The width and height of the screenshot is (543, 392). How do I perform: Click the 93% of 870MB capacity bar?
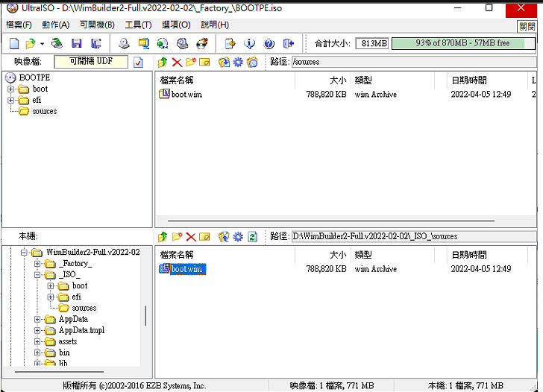(x=463, y=43)
